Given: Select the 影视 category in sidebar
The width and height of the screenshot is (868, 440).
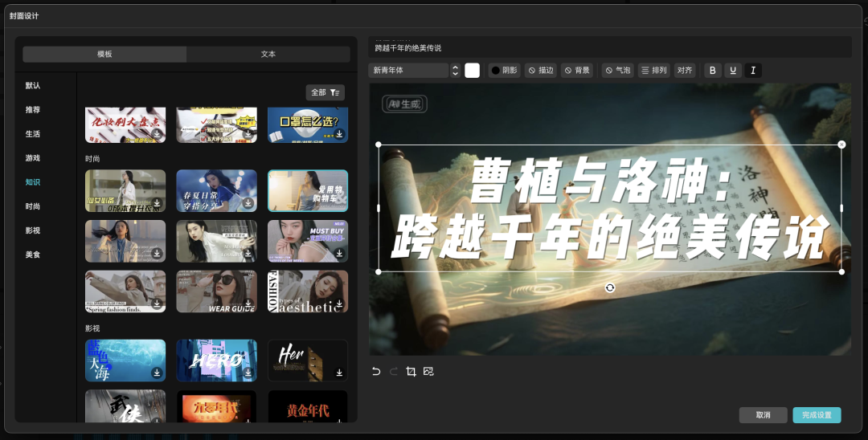Looking at the screenshot, I should (x=33, y=230).
